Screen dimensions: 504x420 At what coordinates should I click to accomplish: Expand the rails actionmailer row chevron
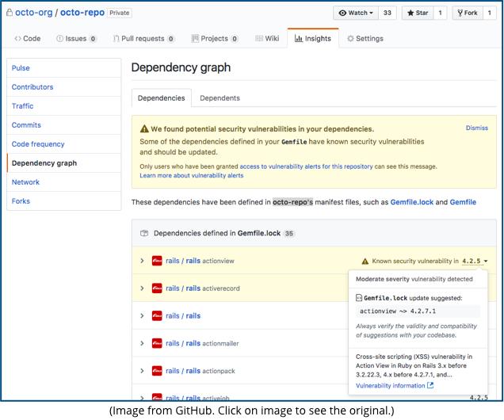pyautogui.click(x=142, y=343)
